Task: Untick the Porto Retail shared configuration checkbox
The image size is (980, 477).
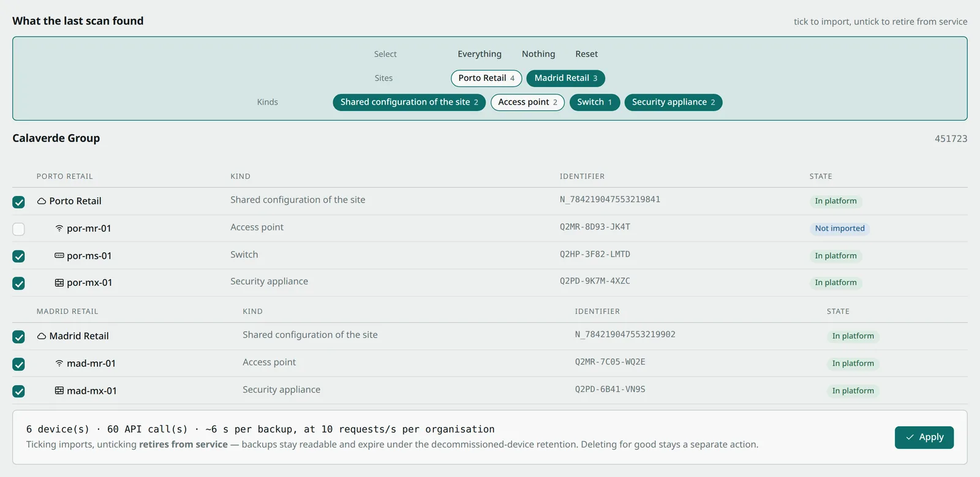Action: click(19, 202)
